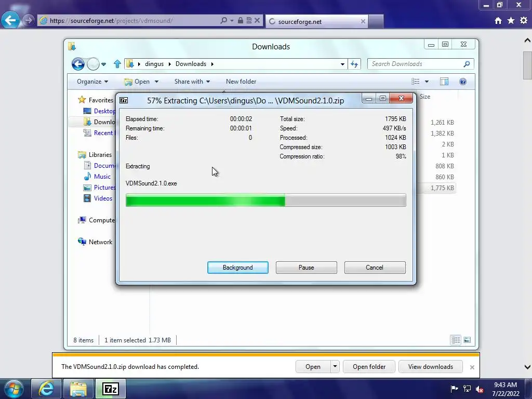Switch to details view at explorer bottom right

point(456,340)
